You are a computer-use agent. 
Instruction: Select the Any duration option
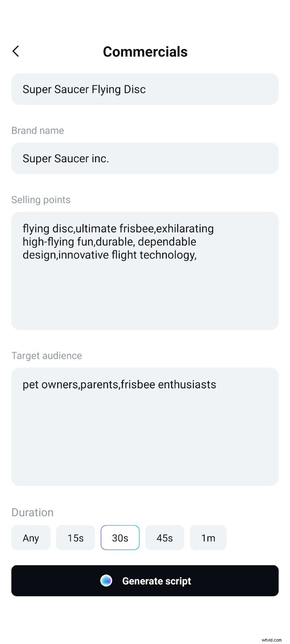[31, 538]
